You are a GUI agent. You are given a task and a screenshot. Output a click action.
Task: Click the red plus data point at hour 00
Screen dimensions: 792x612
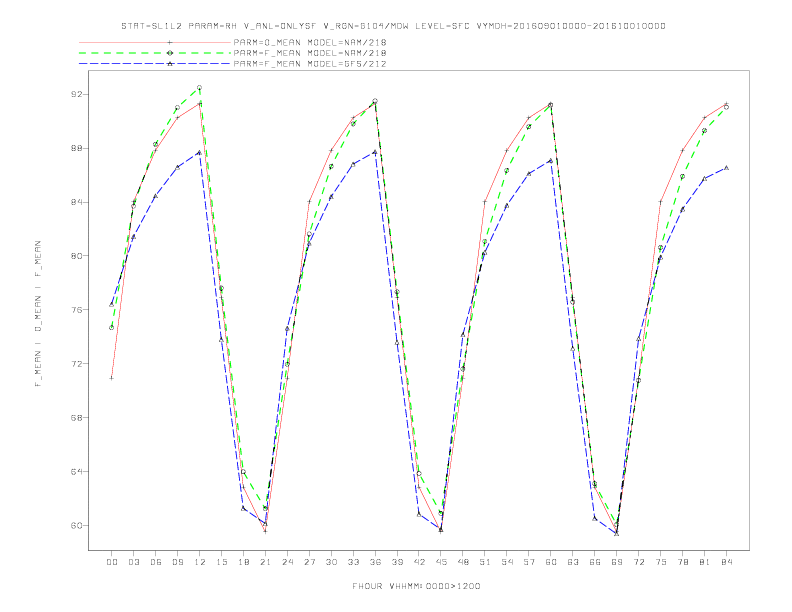click(112, 378)
